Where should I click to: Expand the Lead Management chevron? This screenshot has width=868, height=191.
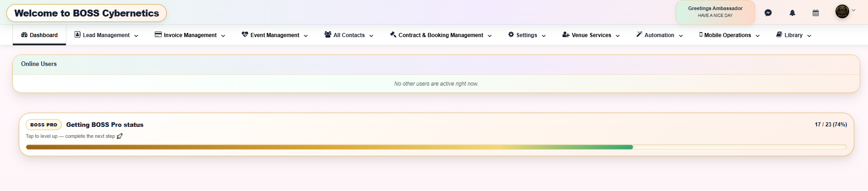pyautogui.click(x=136, y=36)
